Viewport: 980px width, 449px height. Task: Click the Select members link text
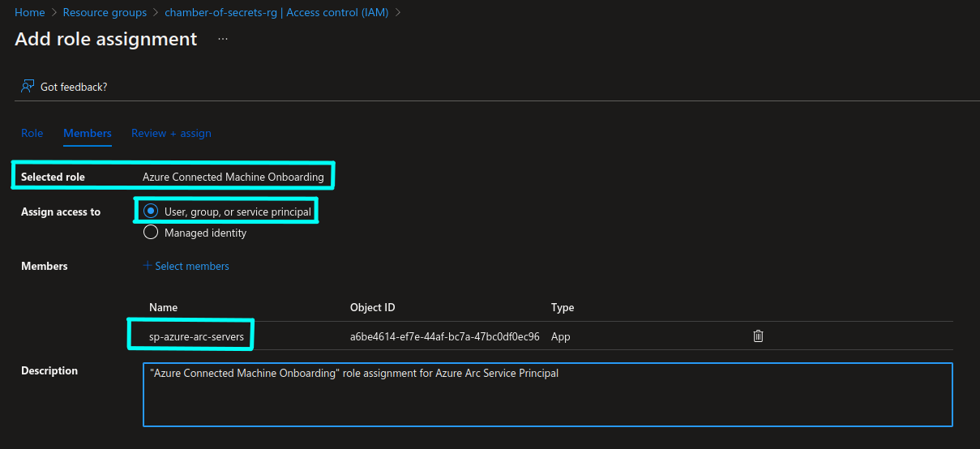[x=192, y=266]
